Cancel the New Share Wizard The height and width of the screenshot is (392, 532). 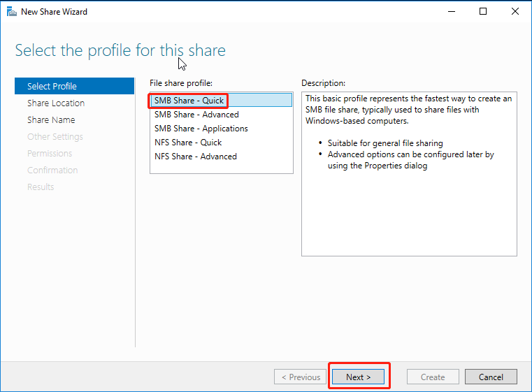pyautogui.click(x=491, y=377)
